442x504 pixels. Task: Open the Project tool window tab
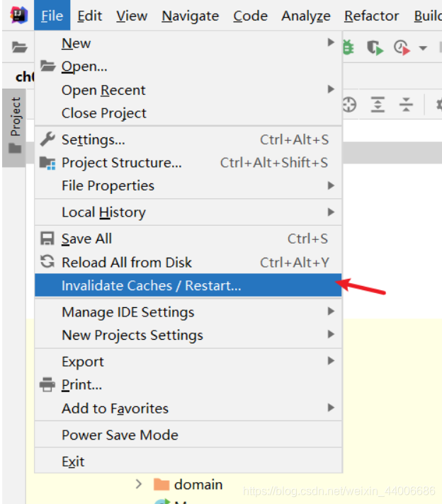click(14, 127)
